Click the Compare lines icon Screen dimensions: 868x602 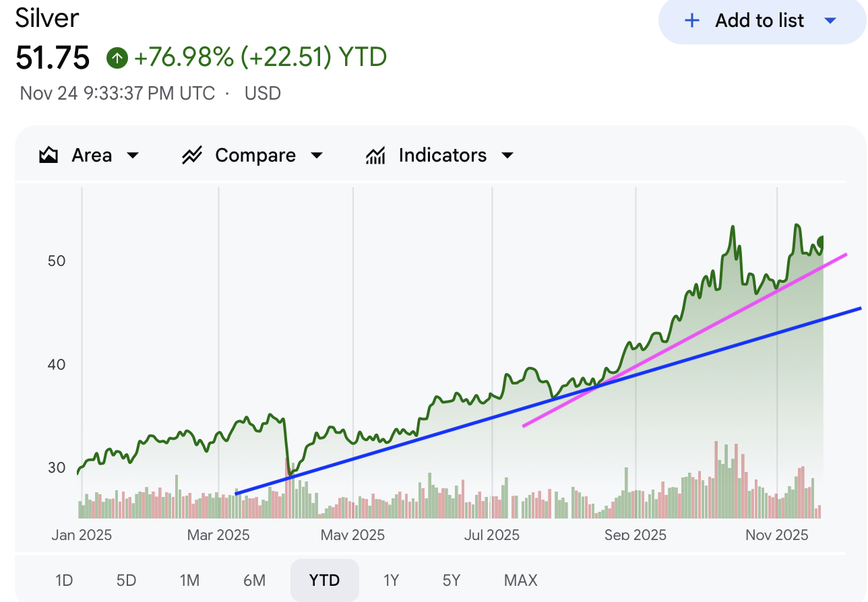click(x=192, y=156)
